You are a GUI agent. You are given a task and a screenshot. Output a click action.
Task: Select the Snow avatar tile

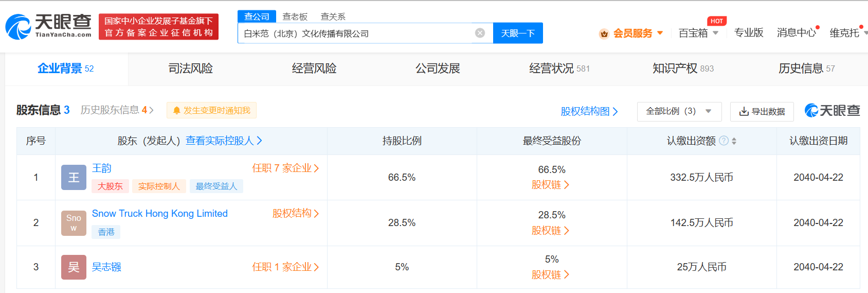(74, 223)
